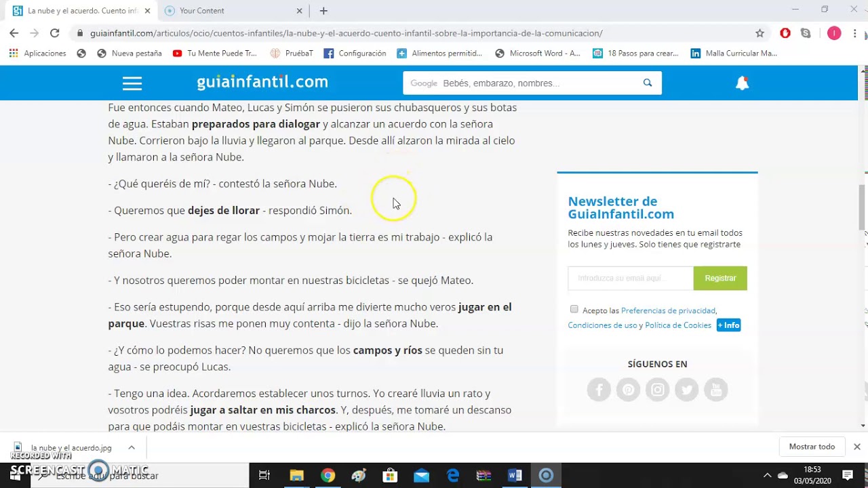Open the Malla Curricular bookmark
This screenshot has width=868, height=488.
(x=734, y=53)
